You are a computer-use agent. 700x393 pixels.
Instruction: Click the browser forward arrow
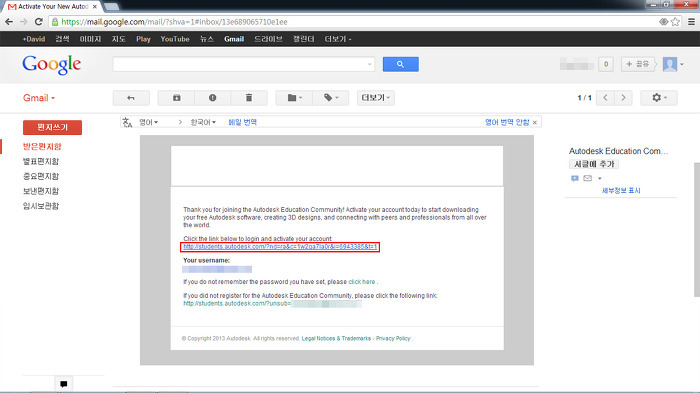pyautogui.click(x=23, y=22)
